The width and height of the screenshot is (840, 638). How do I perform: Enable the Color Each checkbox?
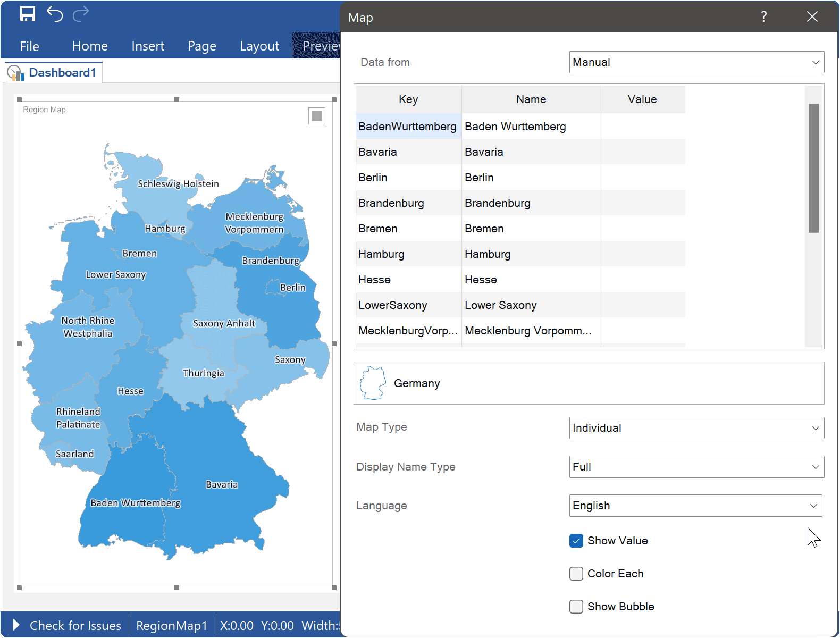(576, 574)
